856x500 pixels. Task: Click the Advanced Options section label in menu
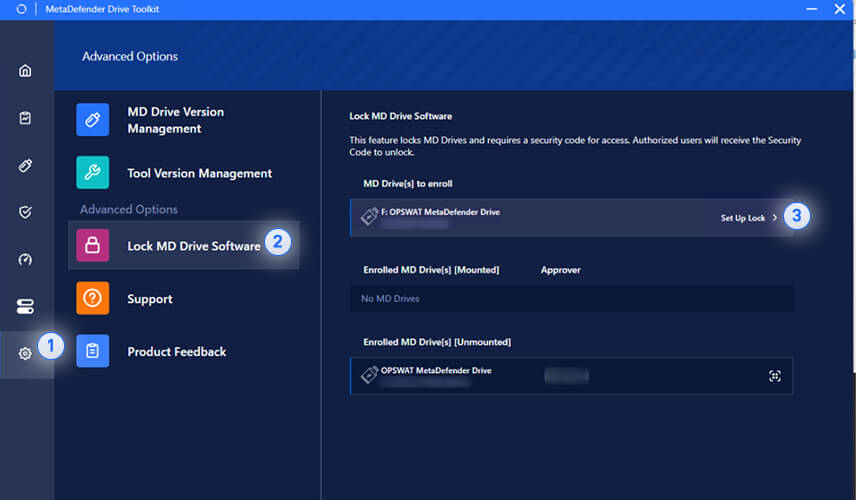tap(129, 210)
